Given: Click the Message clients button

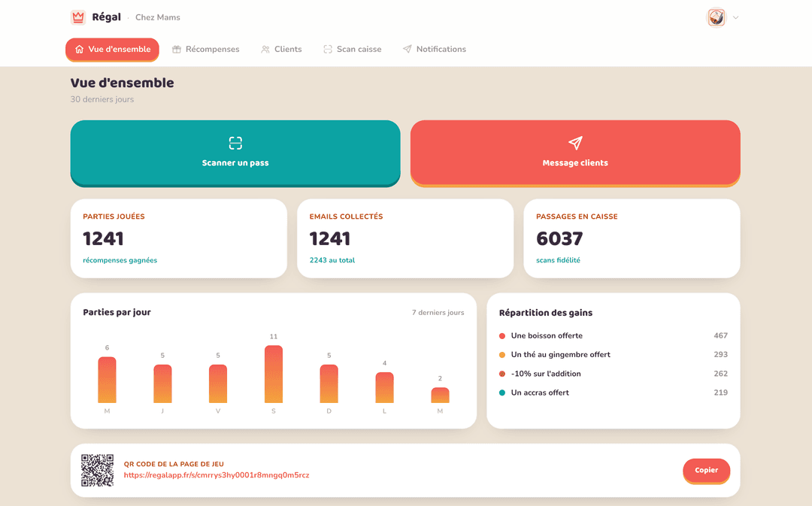Looking at the screenshot, I should click(x=575, y=153).
